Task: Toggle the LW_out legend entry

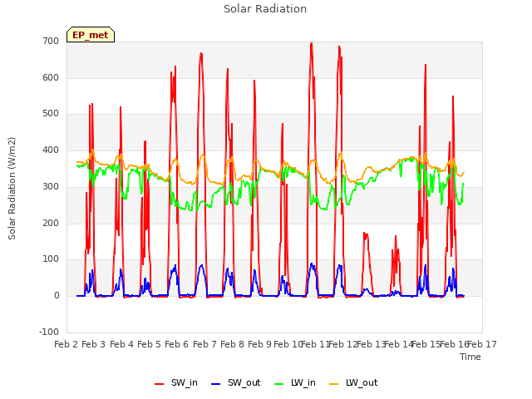Action: pos(353,382)
